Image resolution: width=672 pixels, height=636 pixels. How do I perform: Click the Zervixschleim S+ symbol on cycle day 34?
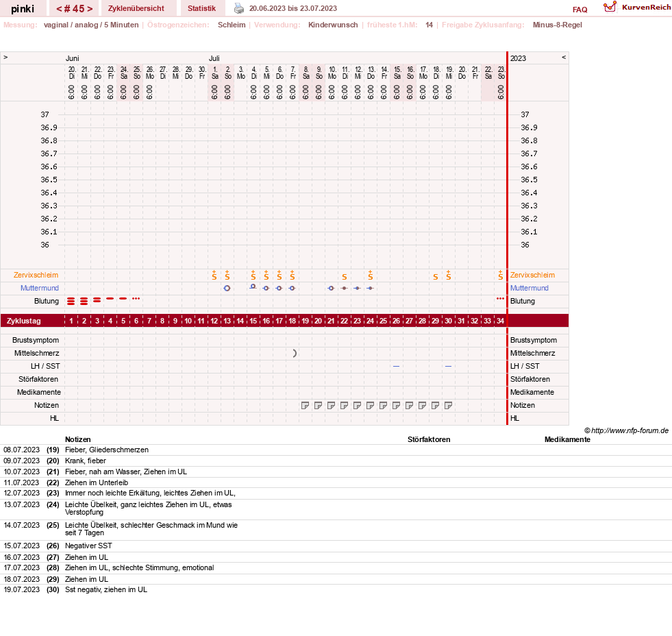pyautogui.click(x=501, y=276)
